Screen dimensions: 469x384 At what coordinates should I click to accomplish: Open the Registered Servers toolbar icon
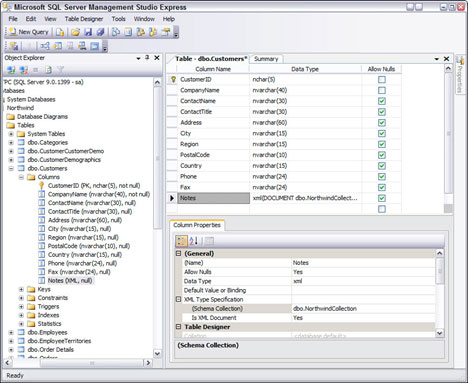[116, 32]
